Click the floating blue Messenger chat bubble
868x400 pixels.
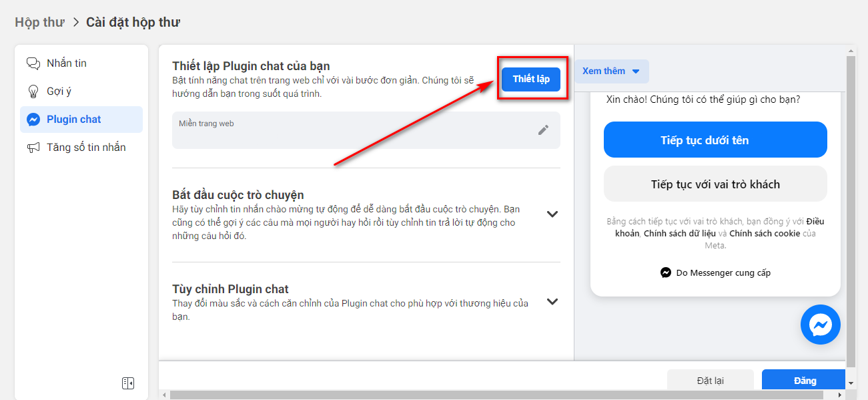point(820,325)
